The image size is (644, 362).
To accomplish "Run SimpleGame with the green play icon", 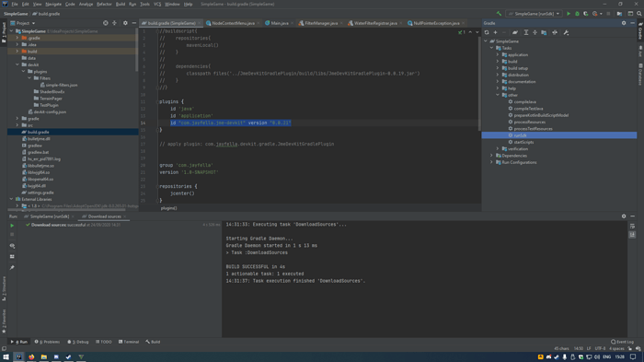I will pos(569,14).
